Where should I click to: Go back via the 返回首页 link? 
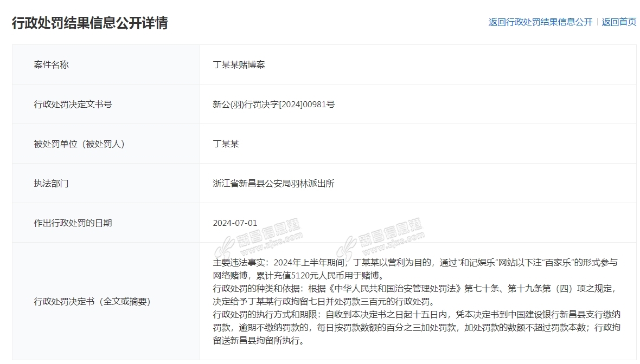tap(619, 22)
